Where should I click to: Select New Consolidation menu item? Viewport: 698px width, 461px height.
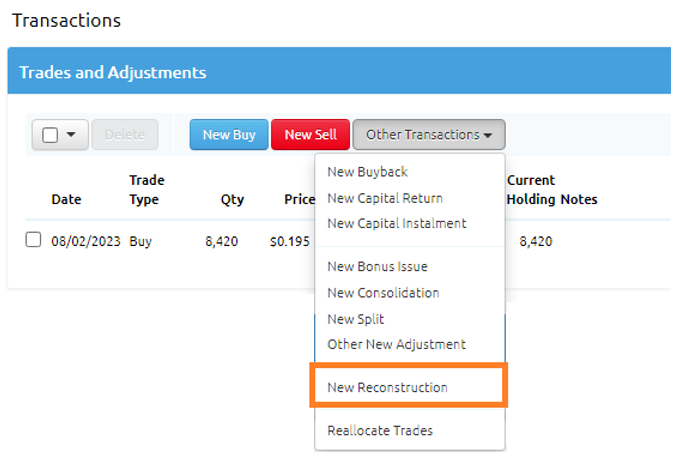tap(383, 293)
